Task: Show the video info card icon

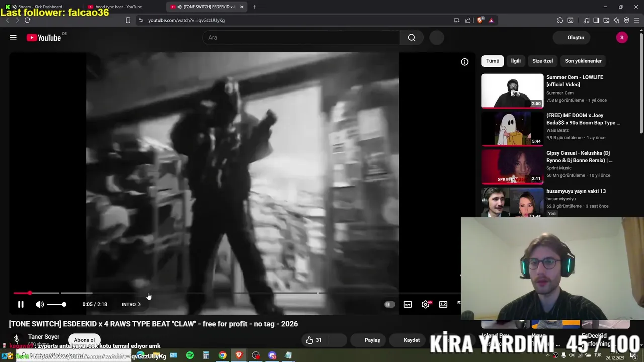Action: click(465, 62)
